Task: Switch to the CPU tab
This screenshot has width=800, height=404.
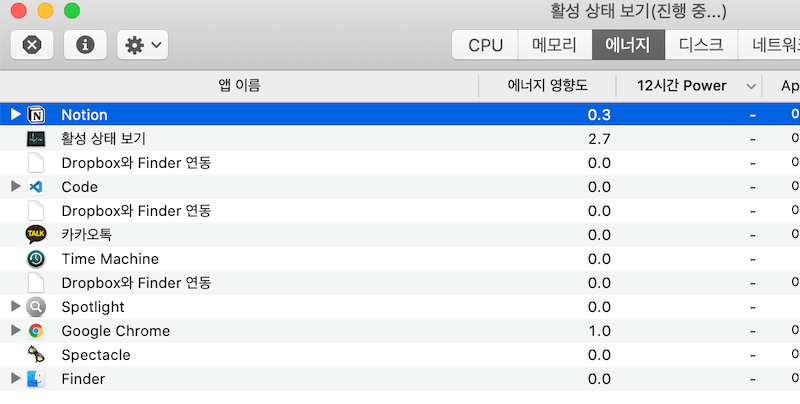Action: click(485, 45)
